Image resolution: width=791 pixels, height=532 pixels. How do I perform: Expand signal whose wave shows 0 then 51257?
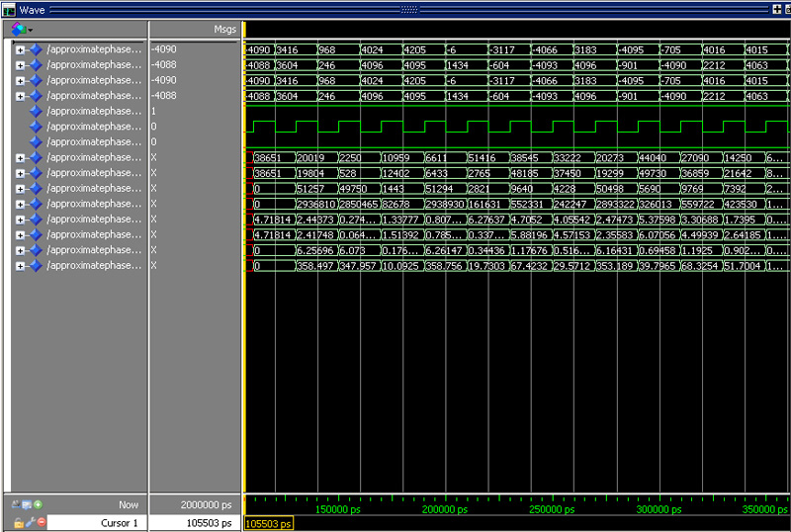[x=20, y=188]
